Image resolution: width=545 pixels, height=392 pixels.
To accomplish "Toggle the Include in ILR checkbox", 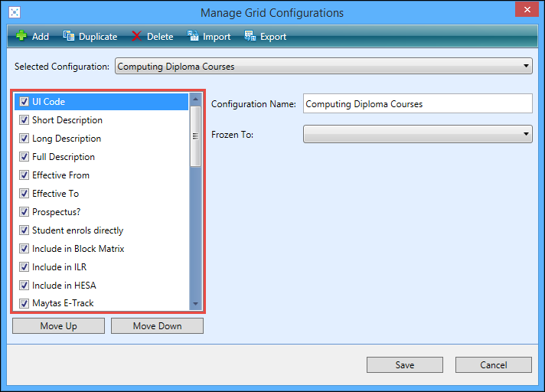I will 24,267.
